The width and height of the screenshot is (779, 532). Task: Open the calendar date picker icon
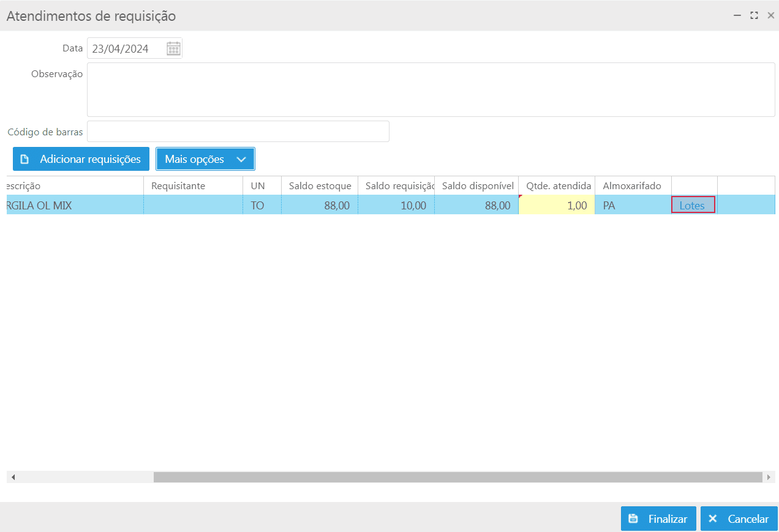(173, 49)
